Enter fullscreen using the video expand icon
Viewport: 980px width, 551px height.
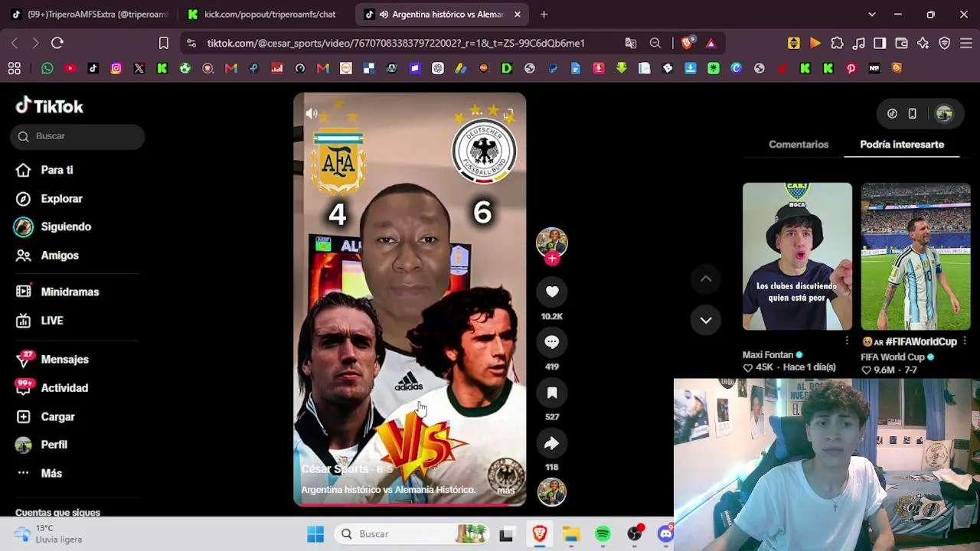508,113
